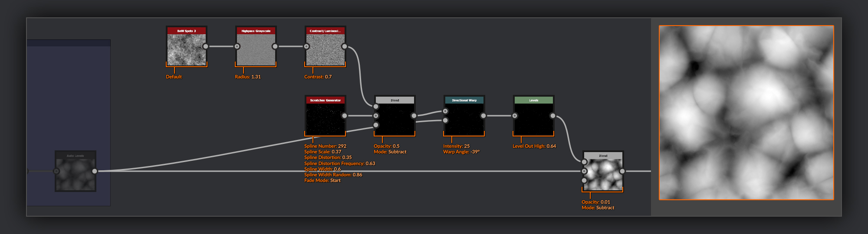Click the 'Spline Distortion Frequency: 0.63' annotation
This screenshot has width=868, height=234.
click(339, 163)
